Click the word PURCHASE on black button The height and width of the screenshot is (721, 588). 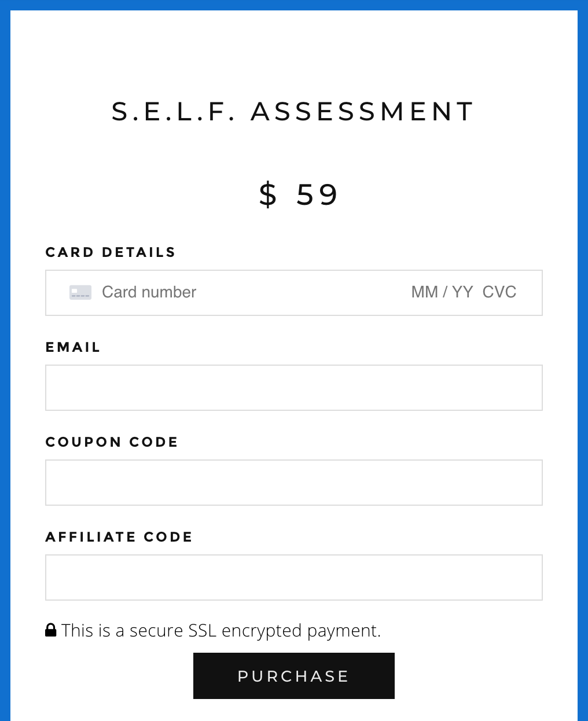293,676
